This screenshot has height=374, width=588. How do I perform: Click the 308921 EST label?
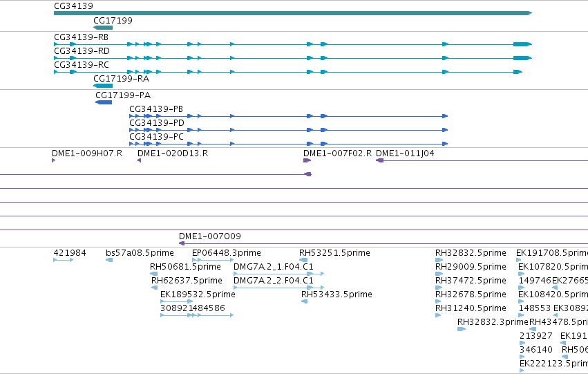click(176, 308)
